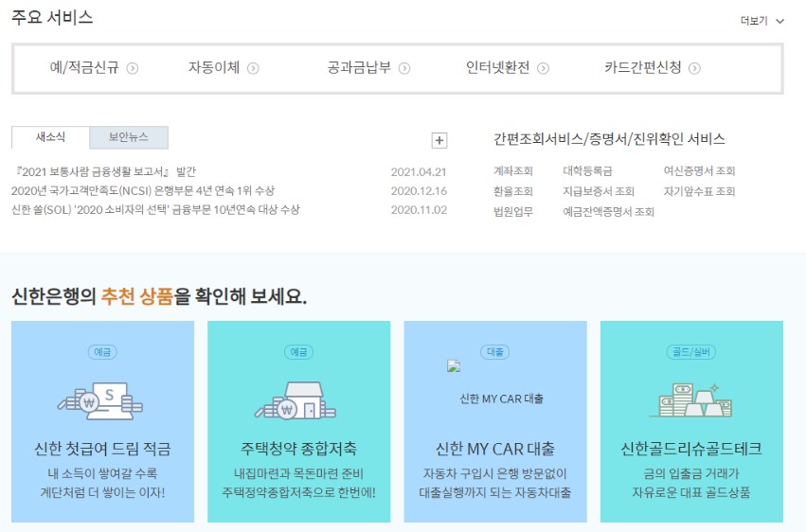Click description 금의 입출금 거래가
The image size is (806, 532).
[x=691, y=473]
